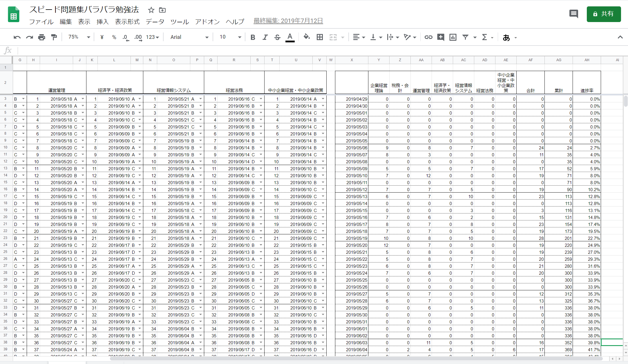Click the print icon in toolbar
Image resolution: width=628 pixels, height=364 pixels.
tap(41, 37)
